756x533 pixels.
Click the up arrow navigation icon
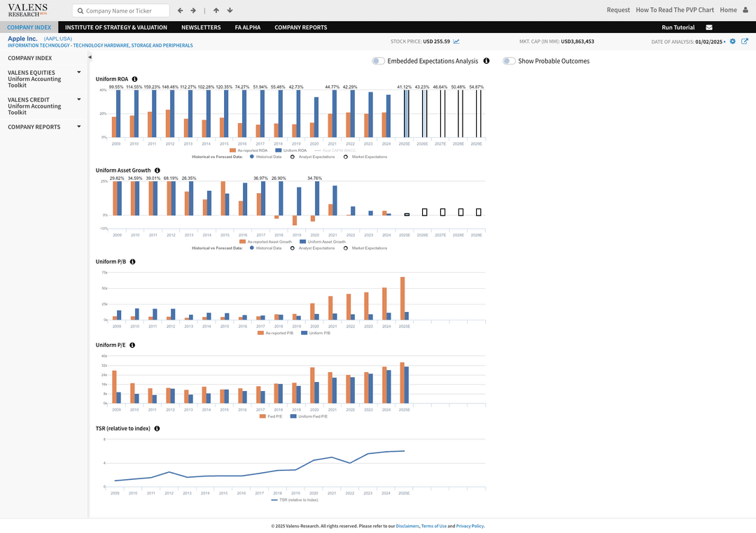point(216,10)
